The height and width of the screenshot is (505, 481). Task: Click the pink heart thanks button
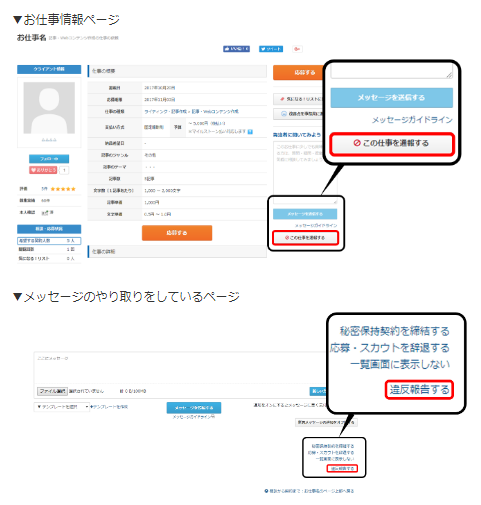tap(43, 170)
